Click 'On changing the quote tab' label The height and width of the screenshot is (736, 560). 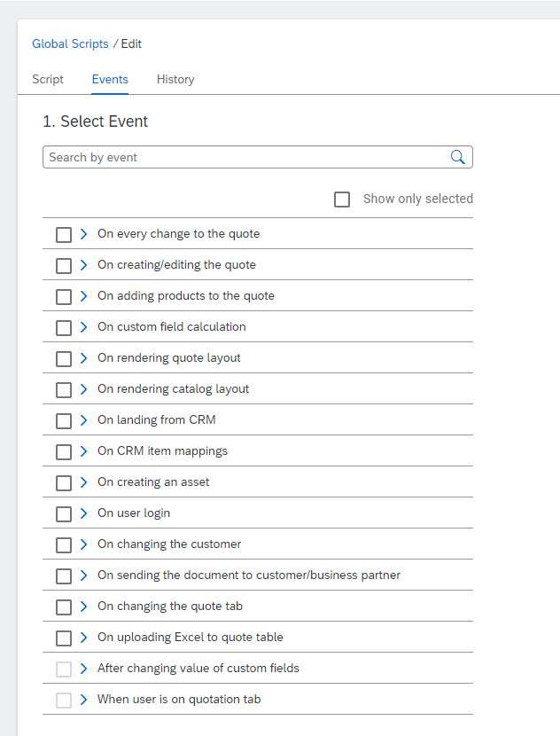169,607
